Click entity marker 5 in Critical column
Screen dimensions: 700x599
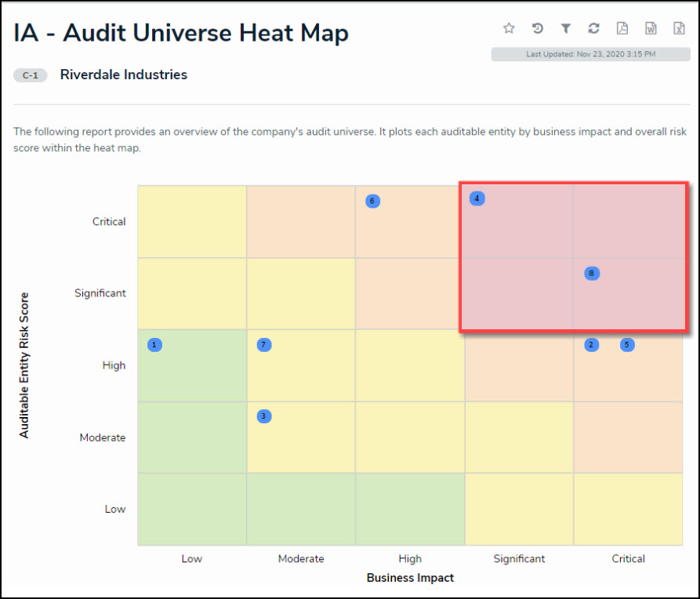(x=627, y=345)
